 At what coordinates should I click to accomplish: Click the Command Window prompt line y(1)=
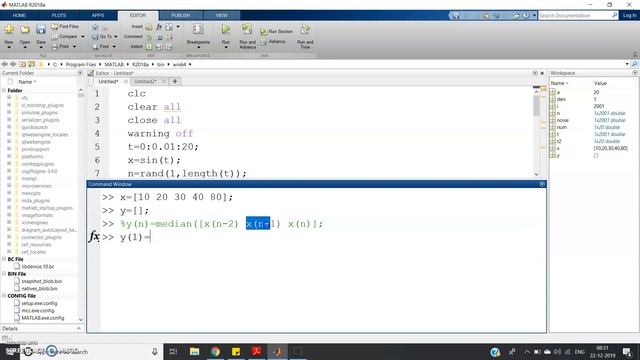coord(136,237)
